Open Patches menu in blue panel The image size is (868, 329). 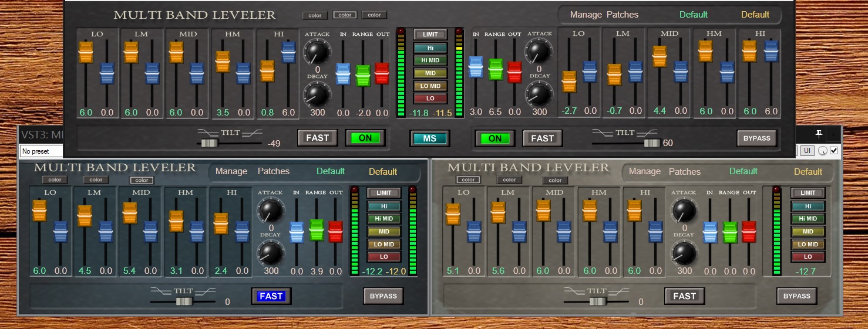click(274, 171)
